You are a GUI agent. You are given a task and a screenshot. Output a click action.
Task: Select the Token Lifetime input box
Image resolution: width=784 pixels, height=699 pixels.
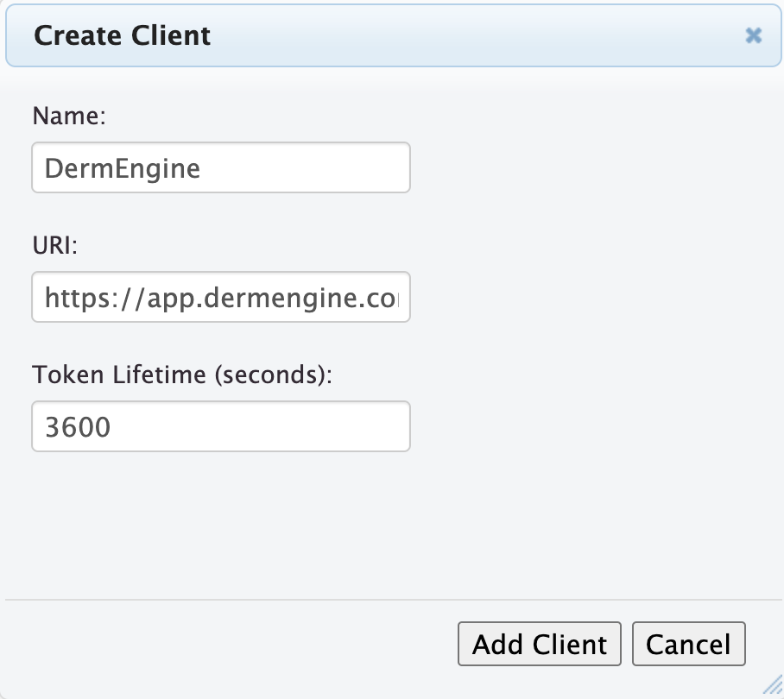(x=220, y=426)
